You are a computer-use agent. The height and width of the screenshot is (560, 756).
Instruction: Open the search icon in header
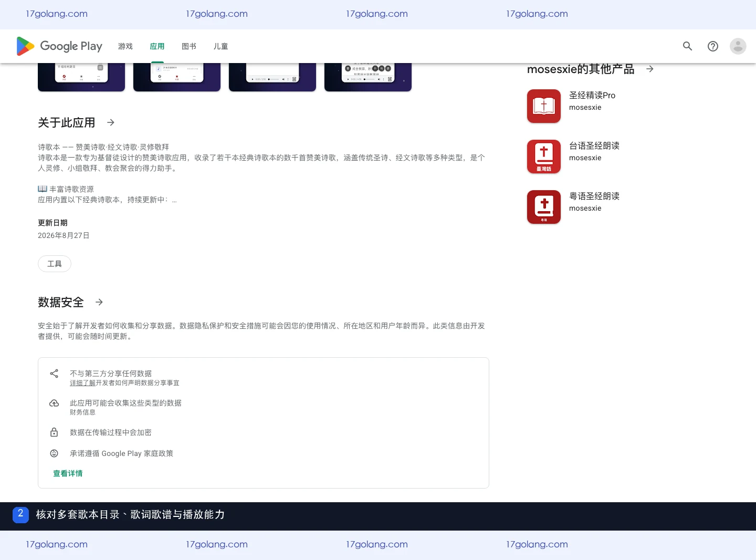point(688,46)
